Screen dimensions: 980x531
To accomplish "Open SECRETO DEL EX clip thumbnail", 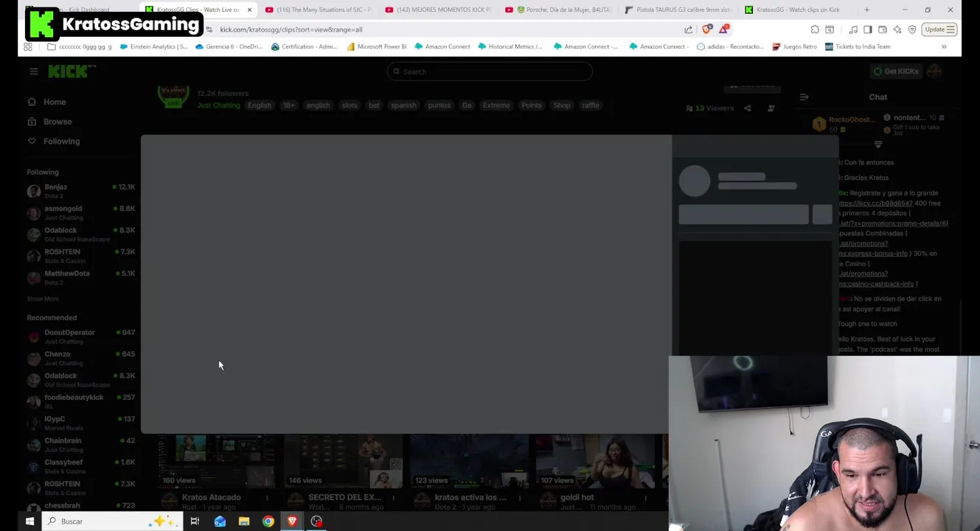I will [344, 462].
